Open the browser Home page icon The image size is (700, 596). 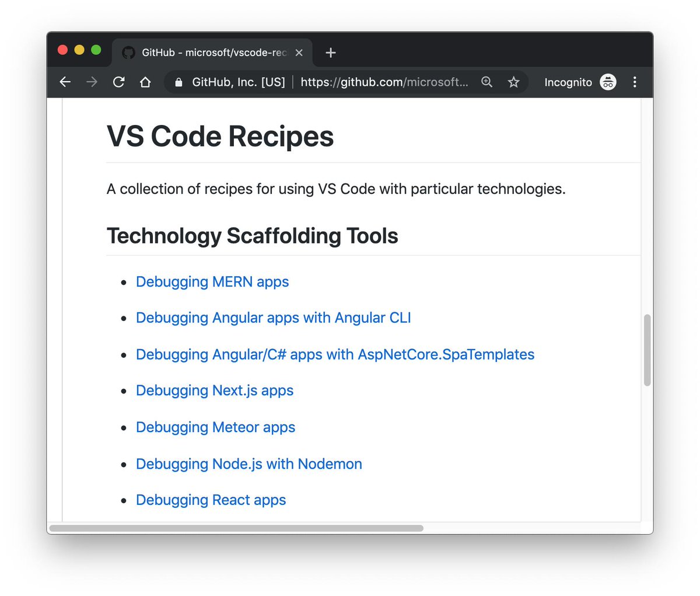(x=145, y=82)
